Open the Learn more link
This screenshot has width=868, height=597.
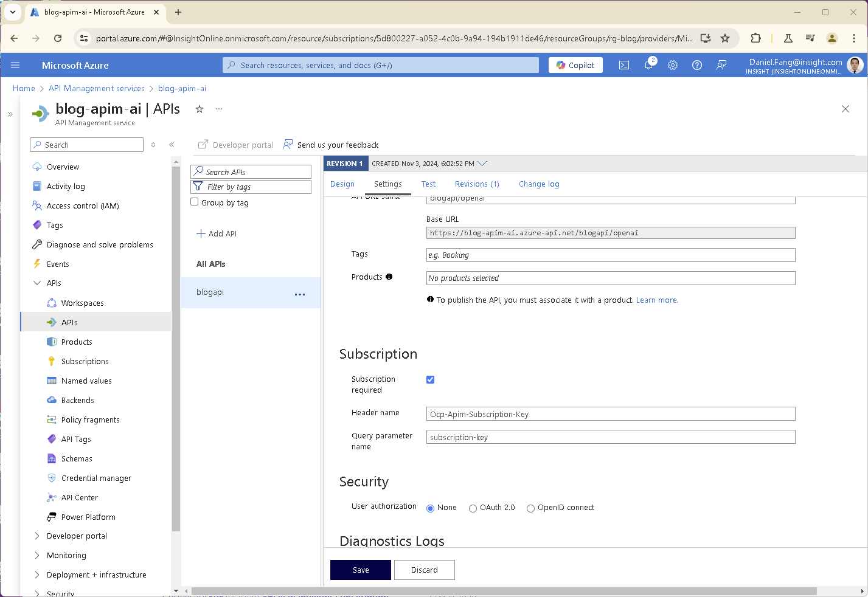coord(656,300)
